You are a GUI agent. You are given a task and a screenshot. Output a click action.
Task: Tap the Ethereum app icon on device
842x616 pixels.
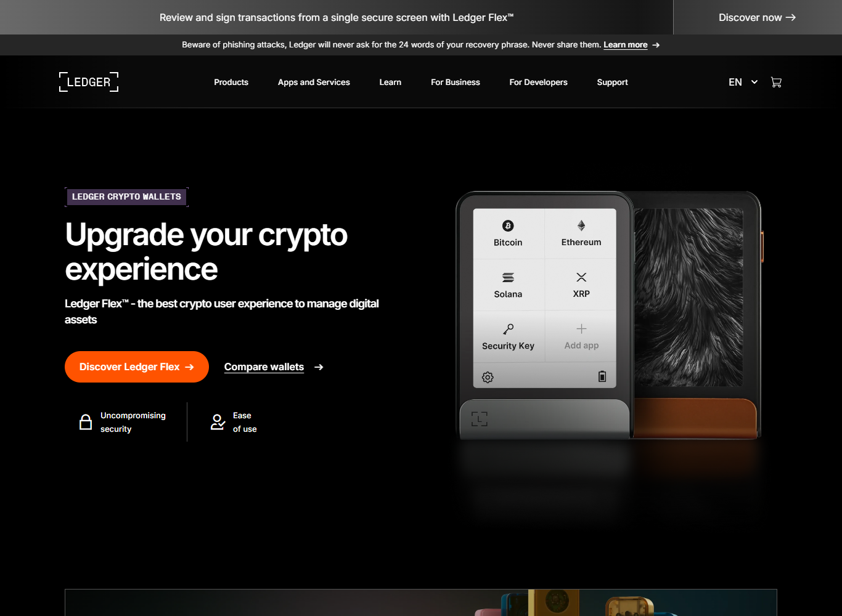coord(581,225)
